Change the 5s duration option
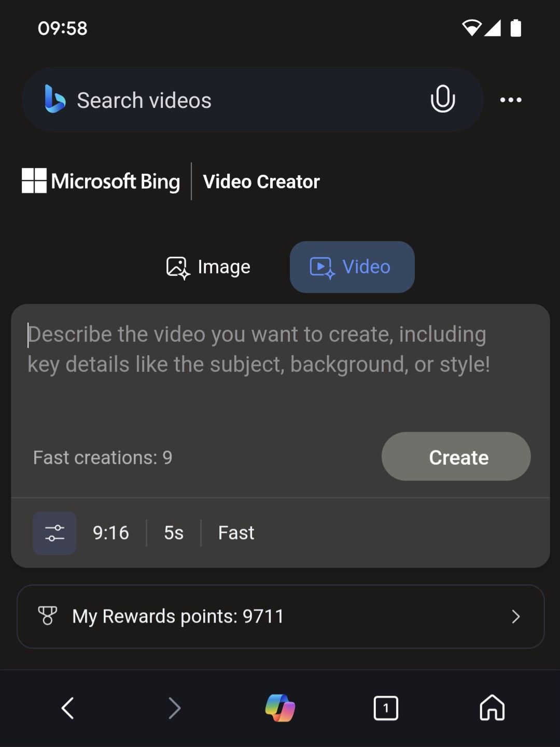Viewport: 560px width, 747px height. click(x=174, y=533)
